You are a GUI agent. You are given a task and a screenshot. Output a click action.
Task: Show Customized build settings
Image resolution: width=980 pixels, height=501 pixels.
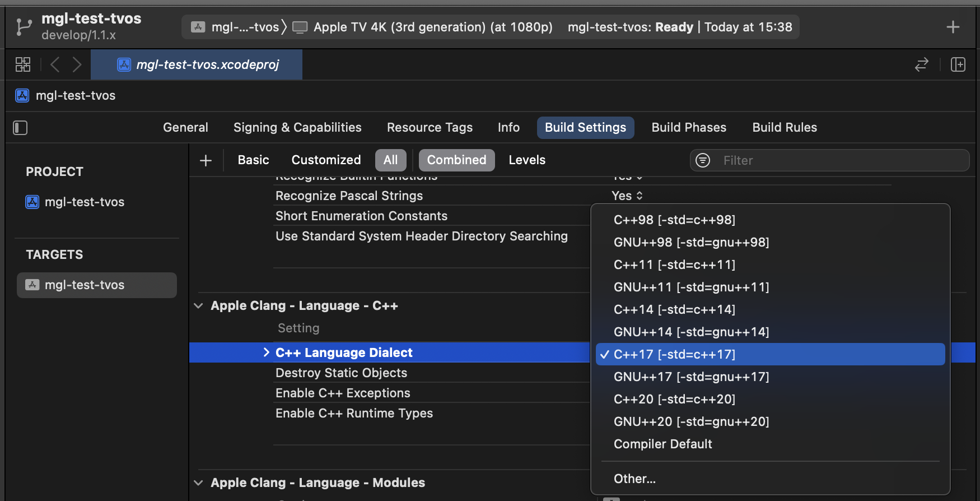[326, 160]
